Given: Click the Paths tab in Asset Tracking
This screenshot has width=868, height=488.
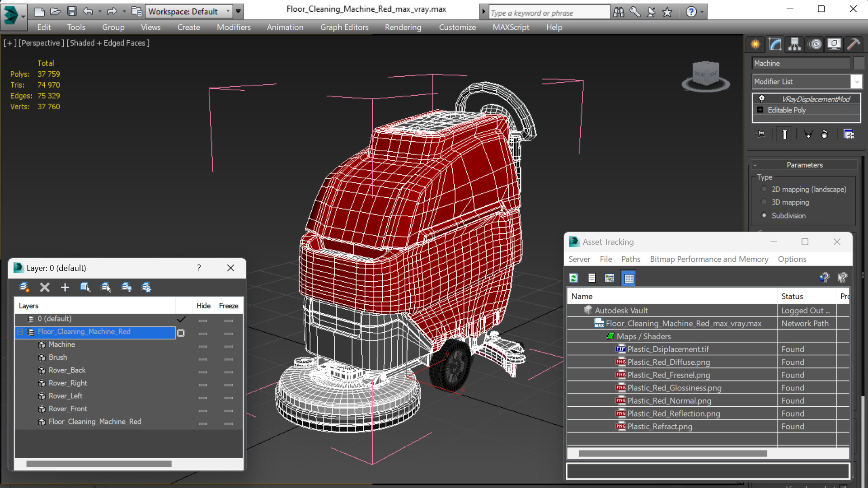Looking at the screenshot, I should tap(629, 259).
